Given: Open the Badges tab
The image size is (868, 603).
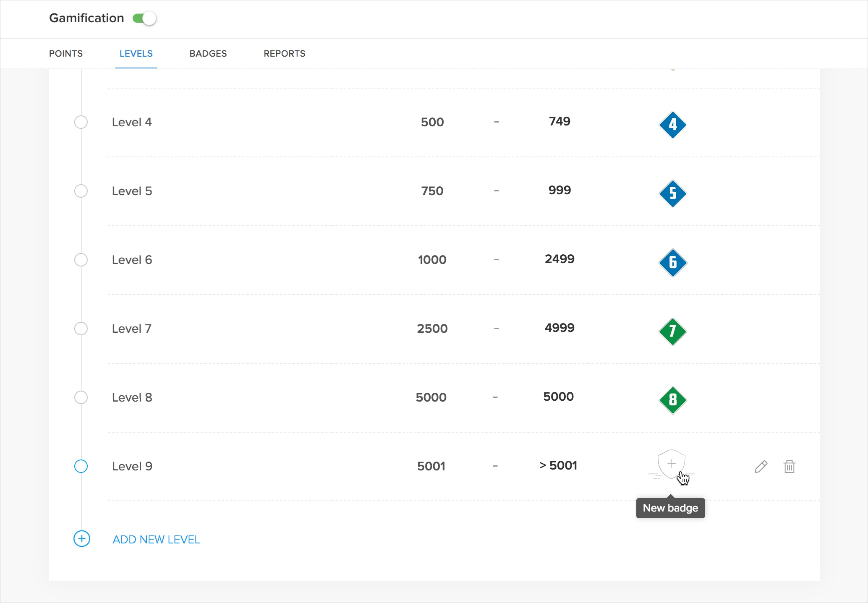Looking at the screenshot, I should tap(208, 54).
